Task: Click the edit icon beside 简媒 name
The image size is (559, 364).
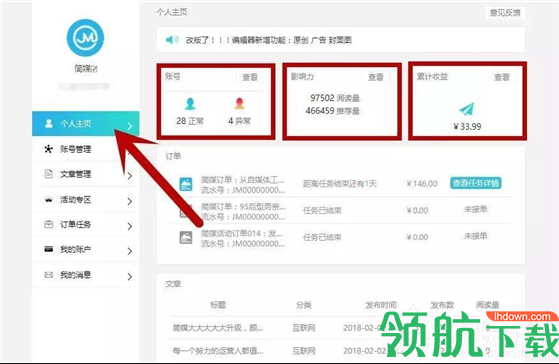Action: pos(95,69)
